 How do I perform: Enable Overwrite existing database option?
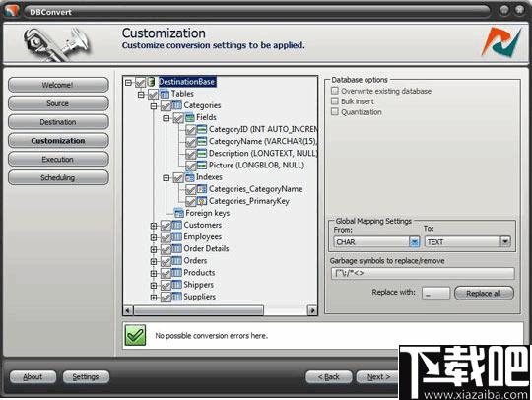pyautogui.click(x=335, y=91)
